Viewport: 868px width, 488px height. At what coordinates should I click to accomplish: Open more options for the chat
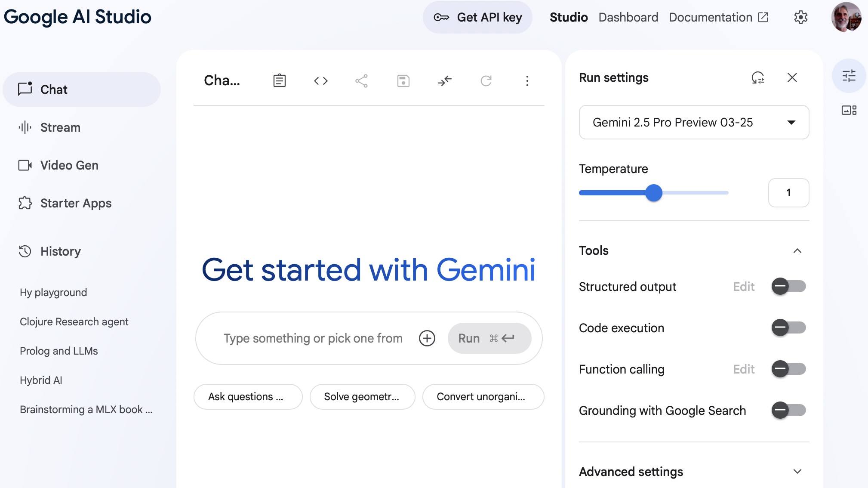[527, 81]
